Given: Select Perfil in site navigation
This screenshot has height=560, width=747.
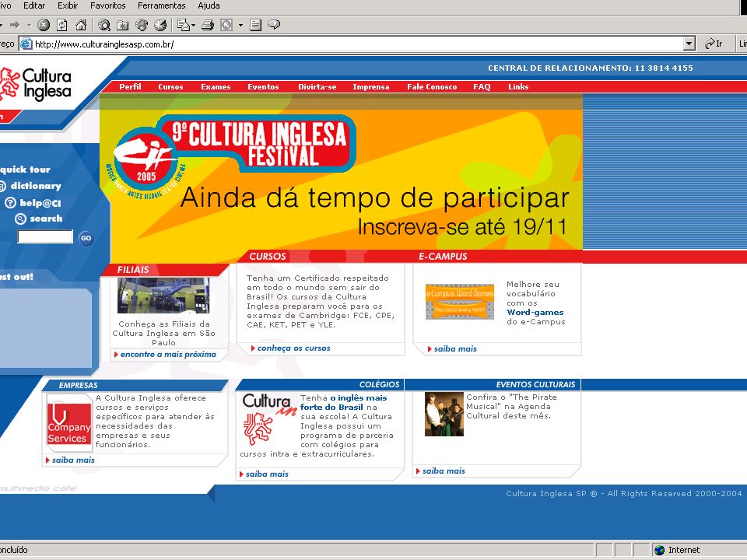Looking at the screenshot, I should coord(130,86).
